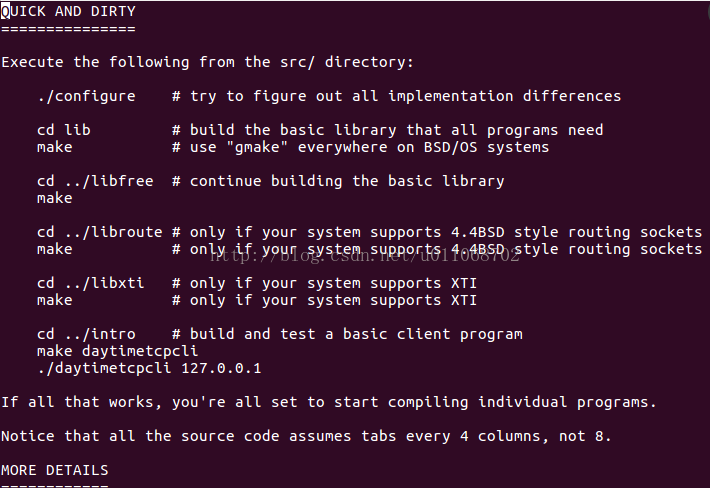Click the '4.4BSD' text on libroute line

click(478, 232)
